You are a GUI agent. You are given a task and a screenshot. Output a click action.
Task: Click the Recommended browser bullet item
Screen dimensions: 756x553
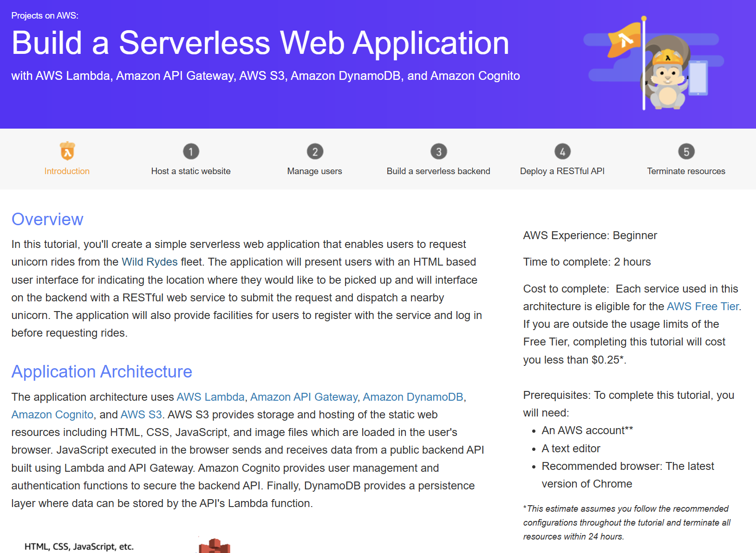[x=628, y=475]
